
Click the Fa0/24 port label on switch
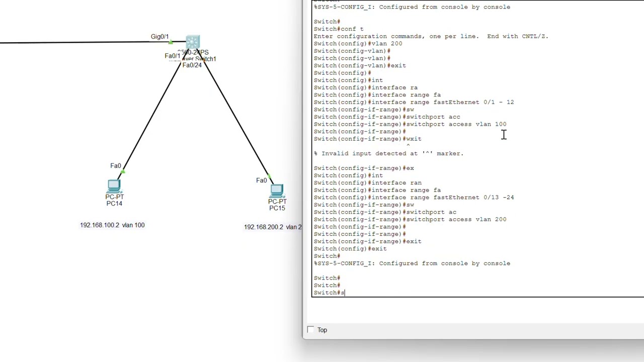coord(192,65)
